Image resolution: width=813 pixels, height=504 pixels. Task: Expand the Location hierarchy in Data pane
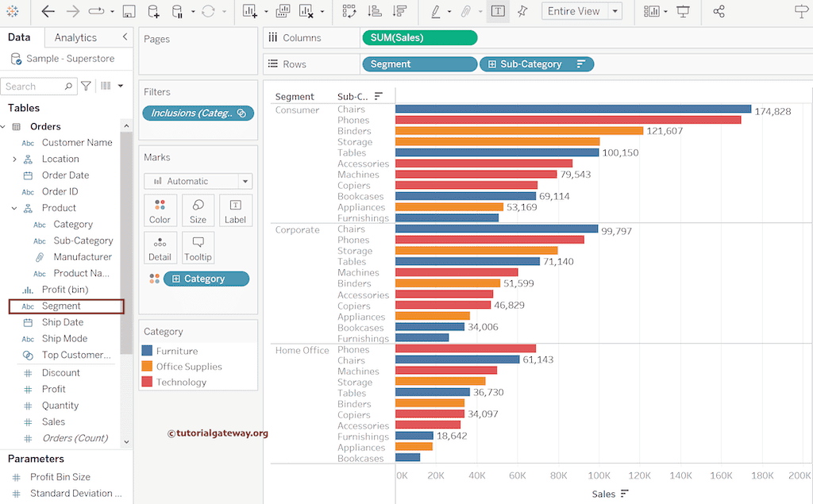[14, 159]
